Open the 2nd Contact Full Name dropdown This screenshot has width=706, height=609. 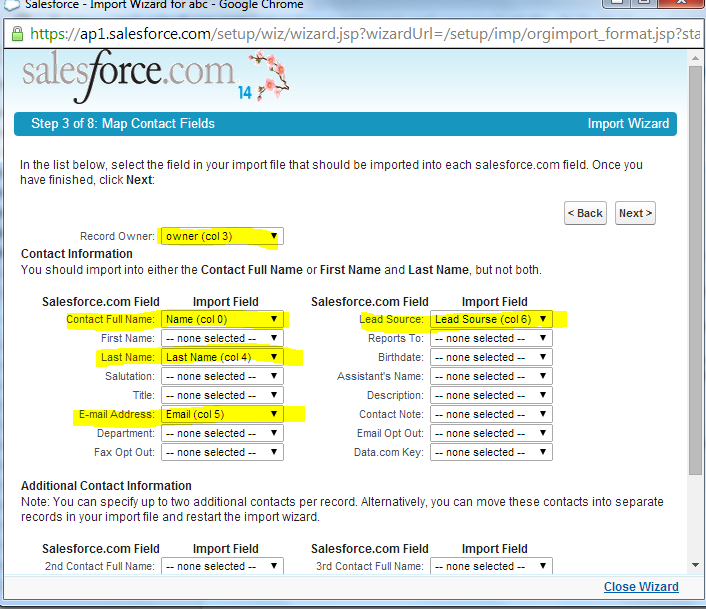point(222,566)
